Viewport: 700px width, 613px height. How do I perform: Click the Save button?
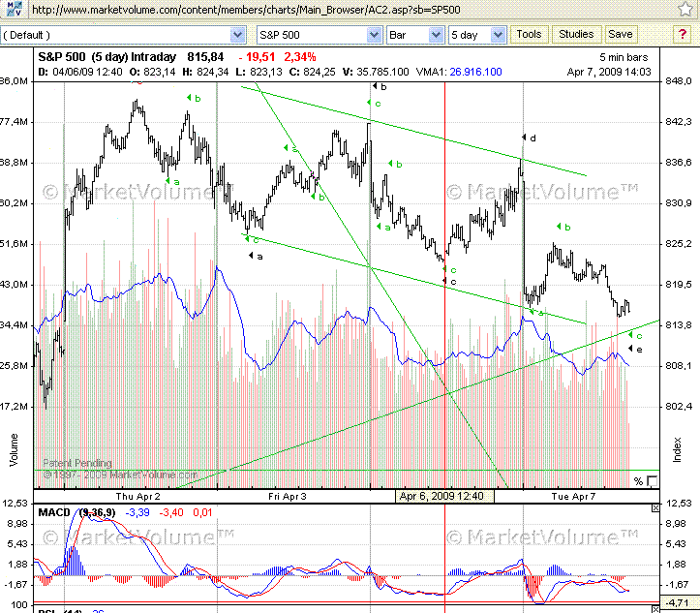tap(621, 34)
